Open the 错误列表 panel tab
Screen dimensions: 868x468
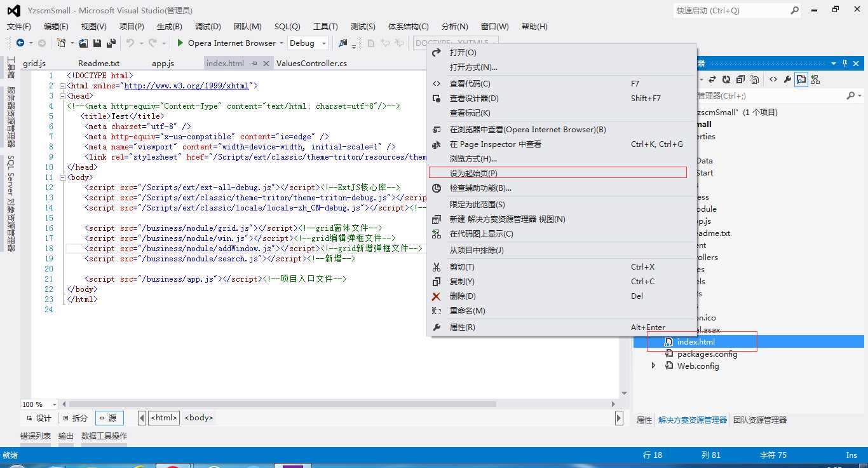[x=36, y=436]
